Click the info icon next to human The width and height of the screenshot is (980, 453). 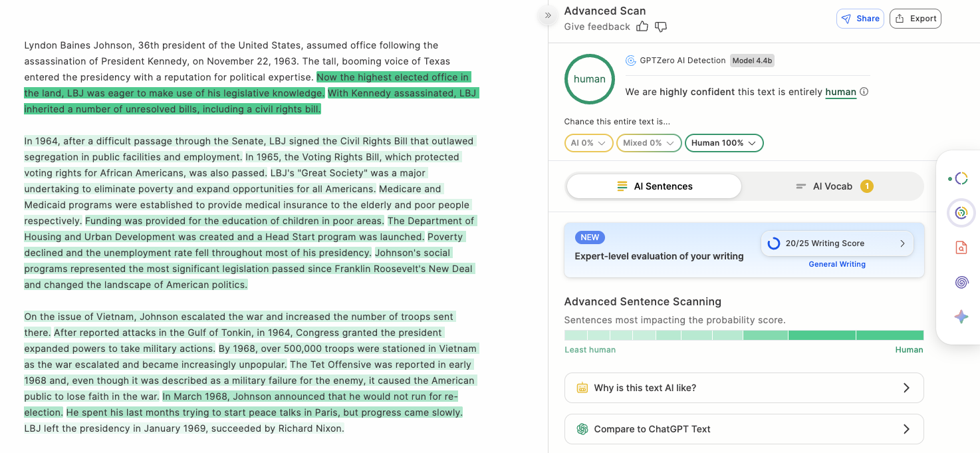pyautogui.click(x=864, y=92)
